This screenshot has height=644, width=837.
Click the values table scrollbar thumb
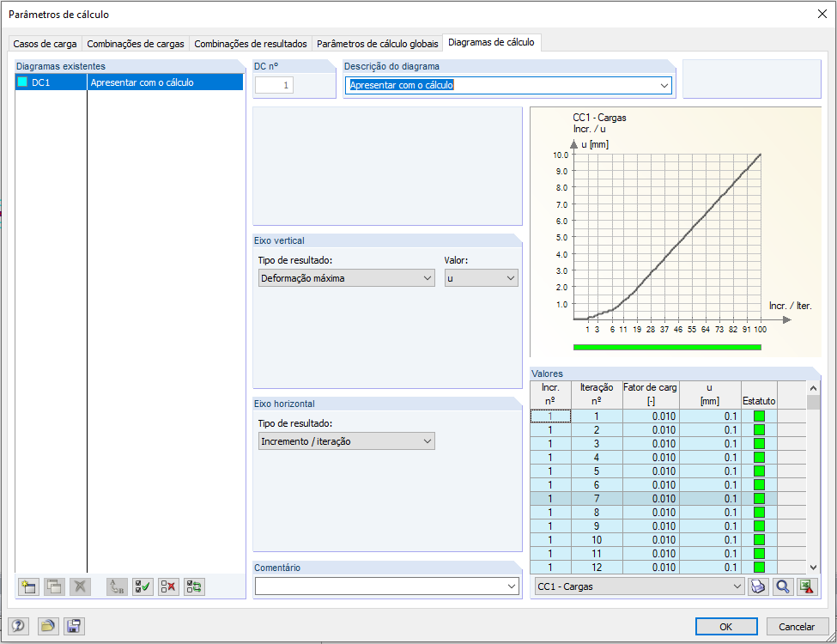(813, 402)
